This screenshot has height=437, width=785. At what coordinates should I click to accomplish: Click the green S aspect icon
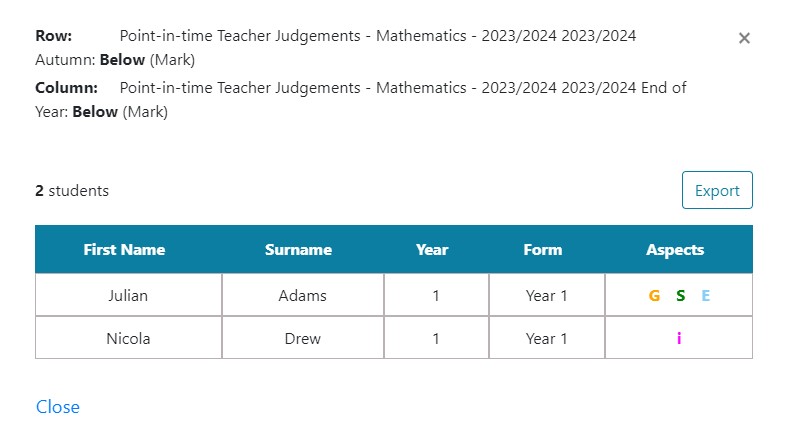click(680, 296)
